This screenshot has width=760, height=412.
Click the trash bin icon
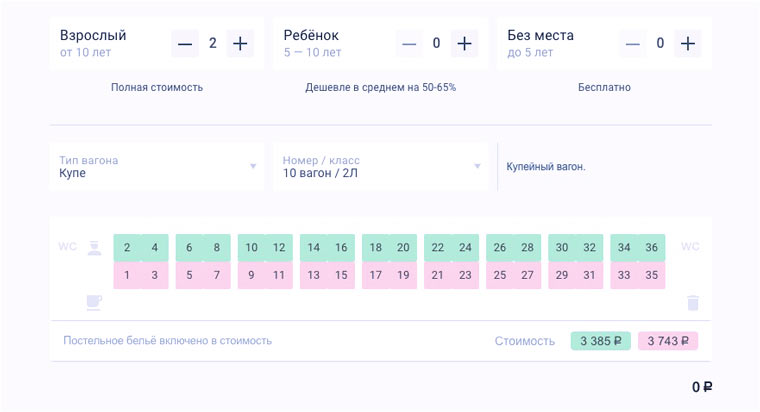pos(693,302)
